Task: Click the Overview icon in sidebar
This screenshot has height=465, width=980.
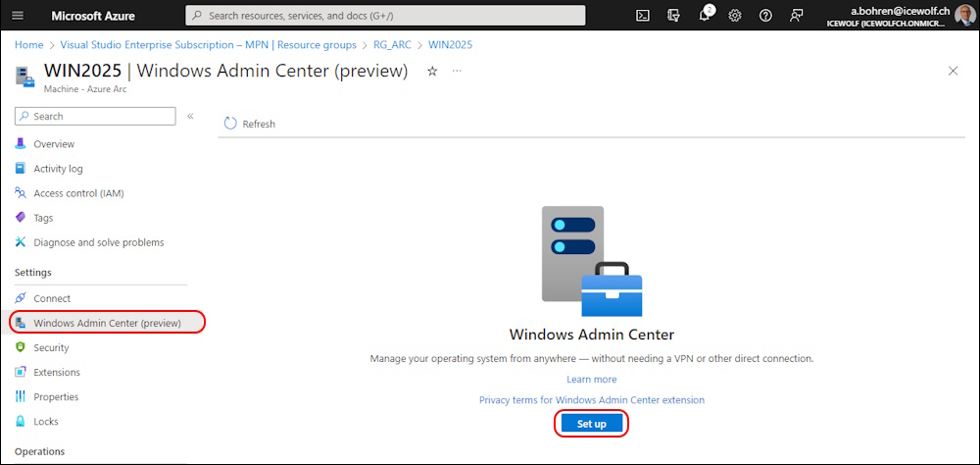Action: tap(21, 143)
